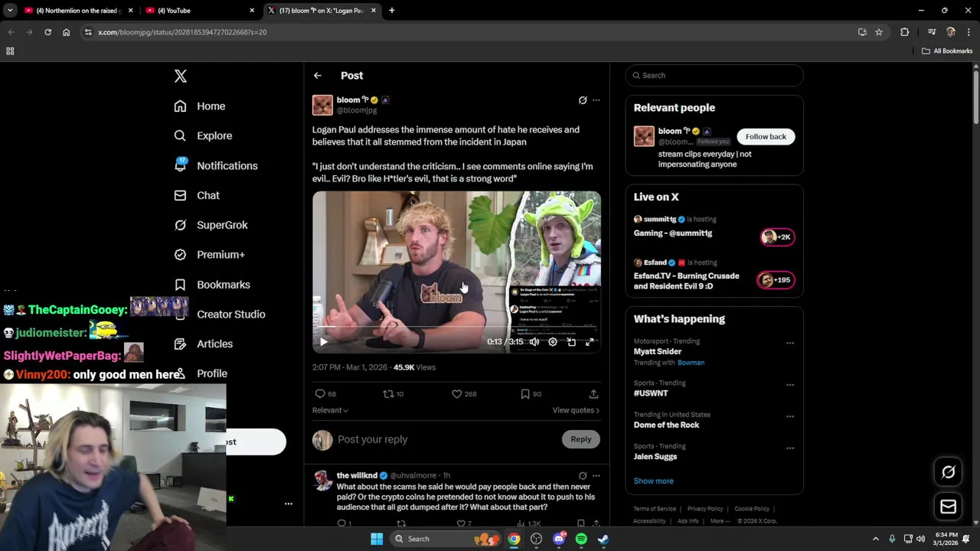Open the floating messages envelope button
Screen dimensions: 980x551
coord(948,507)
